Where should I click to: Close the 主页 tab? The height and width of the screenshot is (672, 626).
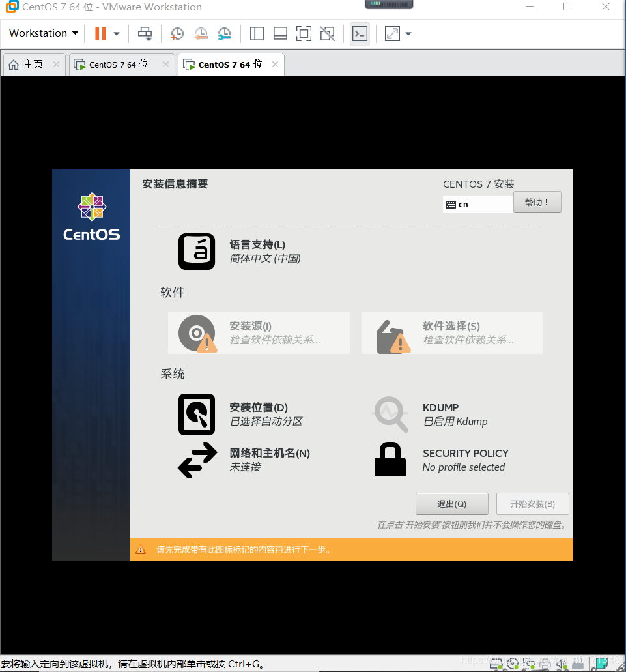pos(56,65)
